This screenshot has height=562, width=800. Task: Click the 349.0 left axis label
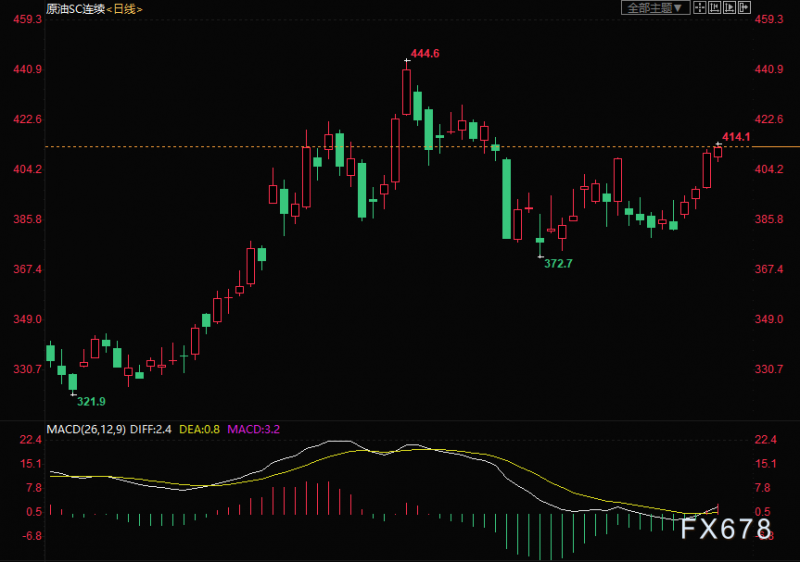click(x=27, y=319)
